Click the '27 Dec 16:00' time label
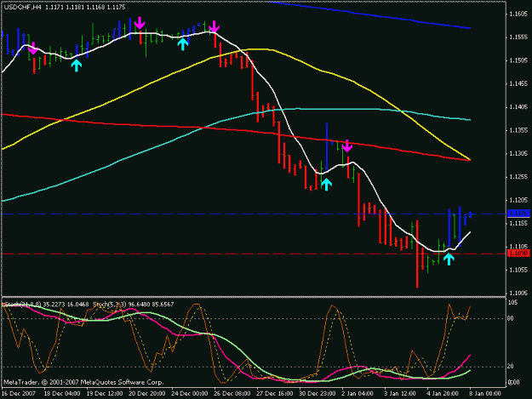The height and width of the screenshot is (399, 532). click(x=275, y=394)
